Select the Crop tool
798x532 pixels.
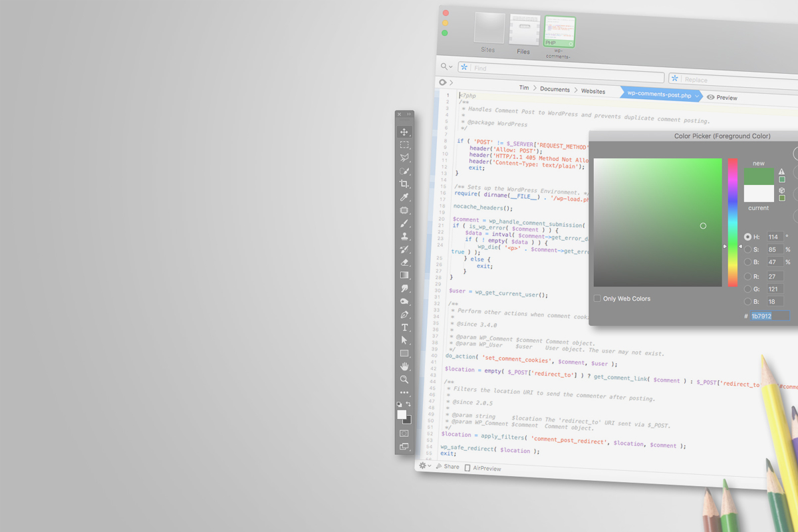404,184
